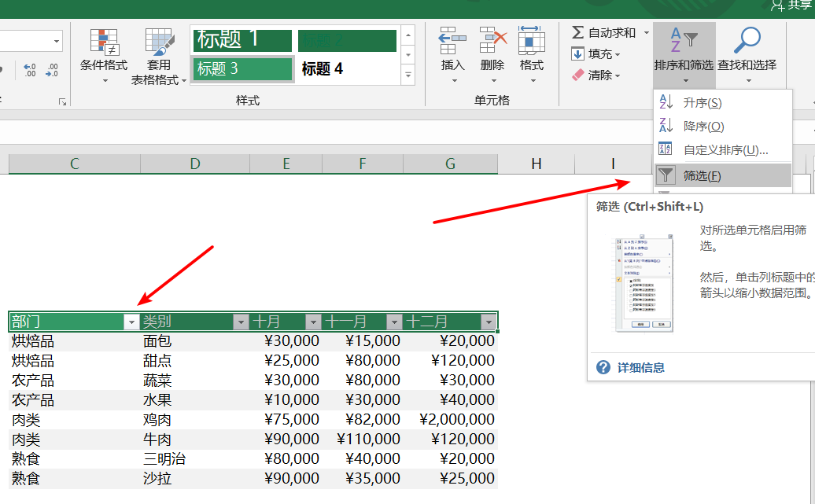Click the AutoSum sigma icon
The image size is (815, 504).
coord(577,32)
